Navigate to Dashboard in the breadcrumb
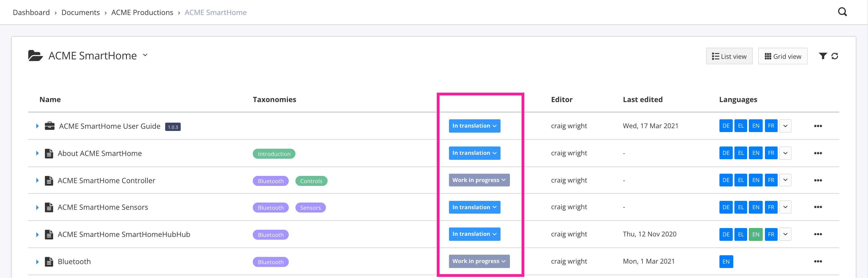Viewport: 868px width, 278px height. pos(31,12)
